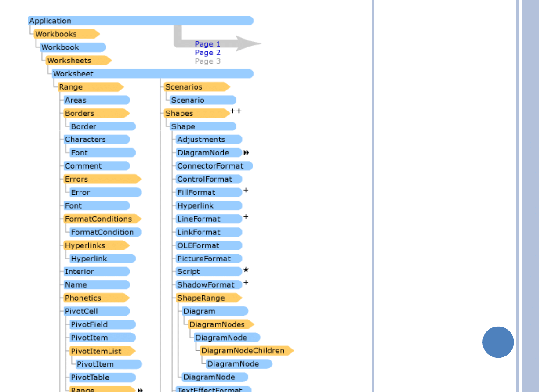Click the plus sign beside LineFormat
This screenshot has height=392, width=555.
pyautogui.click(x=246, y=216)
